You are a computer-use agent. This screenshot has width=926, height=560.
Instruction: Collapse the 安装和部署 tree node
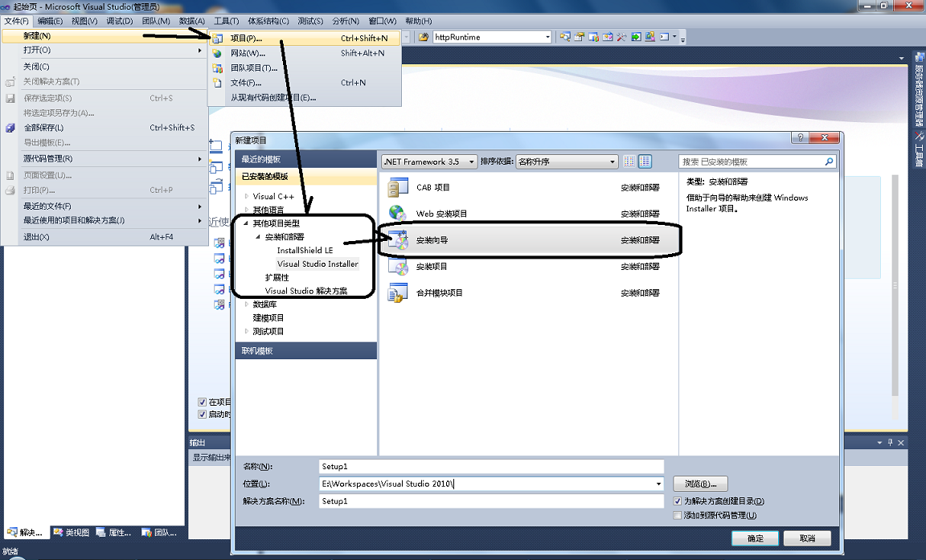[258, 237]
